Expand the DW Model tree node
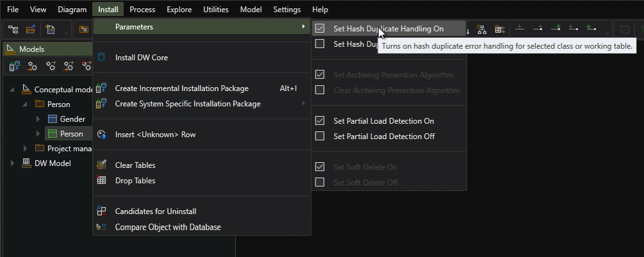This screenshot has width=644, height=257. tap(13, 163)
